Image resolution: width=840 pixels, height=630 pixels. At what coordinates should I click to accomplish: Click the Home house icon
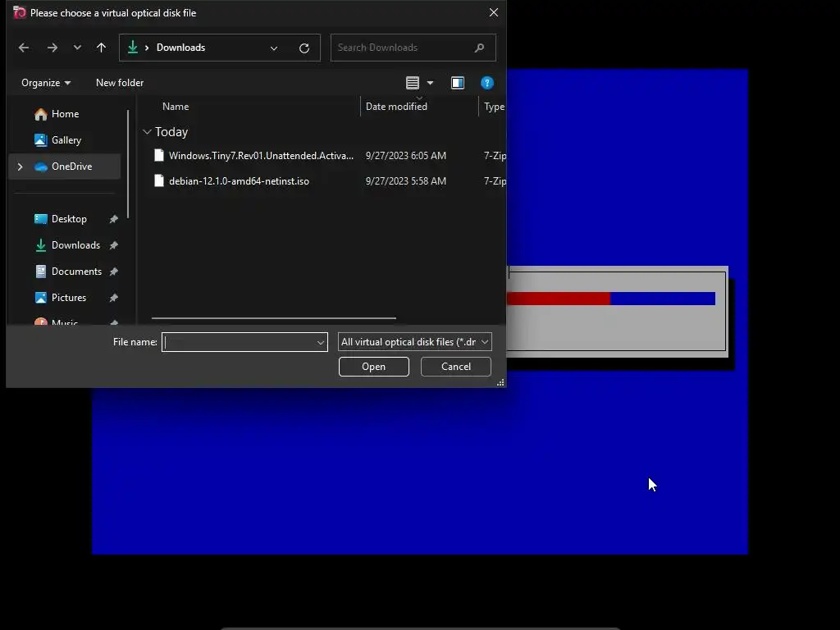41,114
